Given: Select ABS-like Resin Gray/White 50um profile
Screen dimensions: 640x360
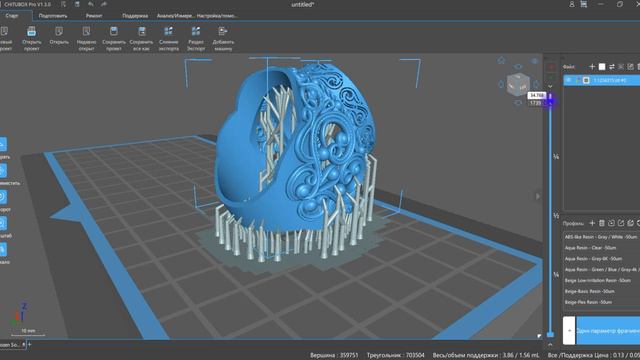Looking at the screenshot, I should point(601,237).
